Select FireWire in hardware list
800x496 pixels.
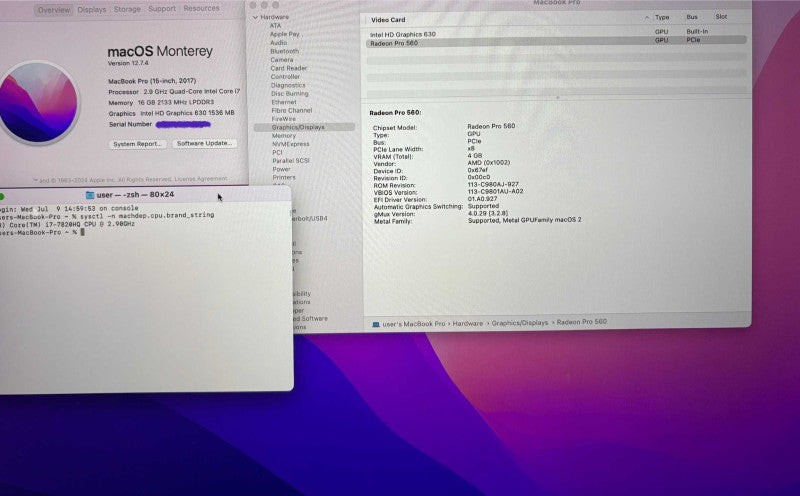pyautogui.click(x=284, y=119)
